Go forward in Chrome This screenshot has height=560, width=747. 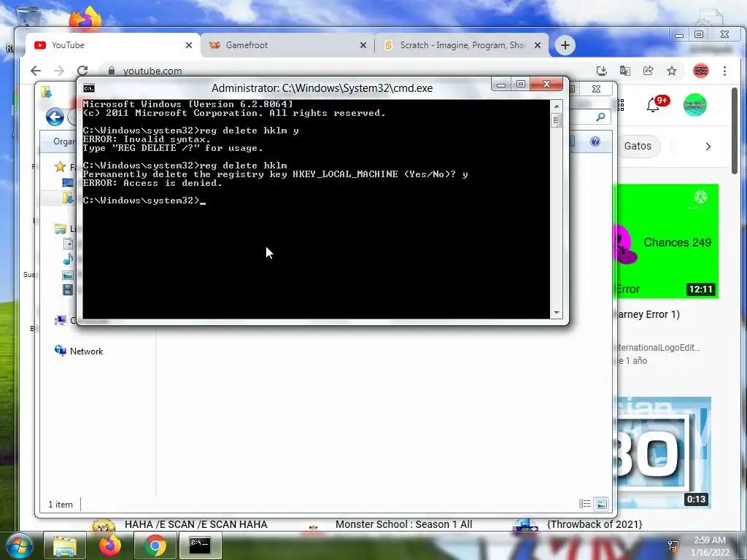click(x=59, y=71)
